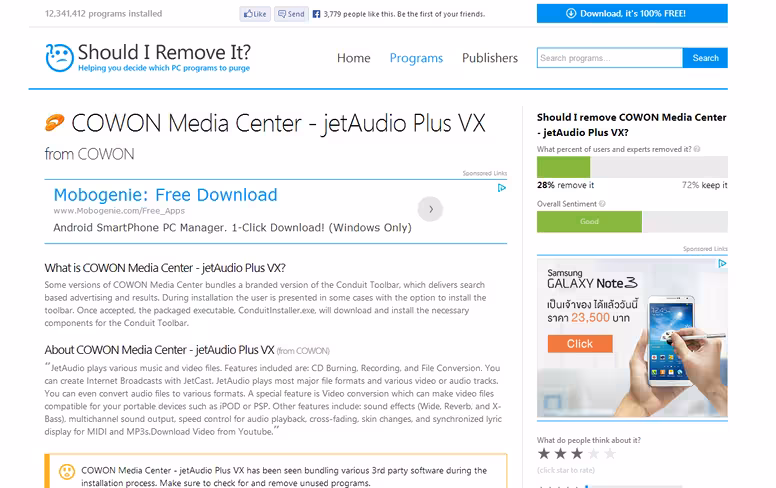
Task: Open the Home navigation item
Action: coord(353,58)
